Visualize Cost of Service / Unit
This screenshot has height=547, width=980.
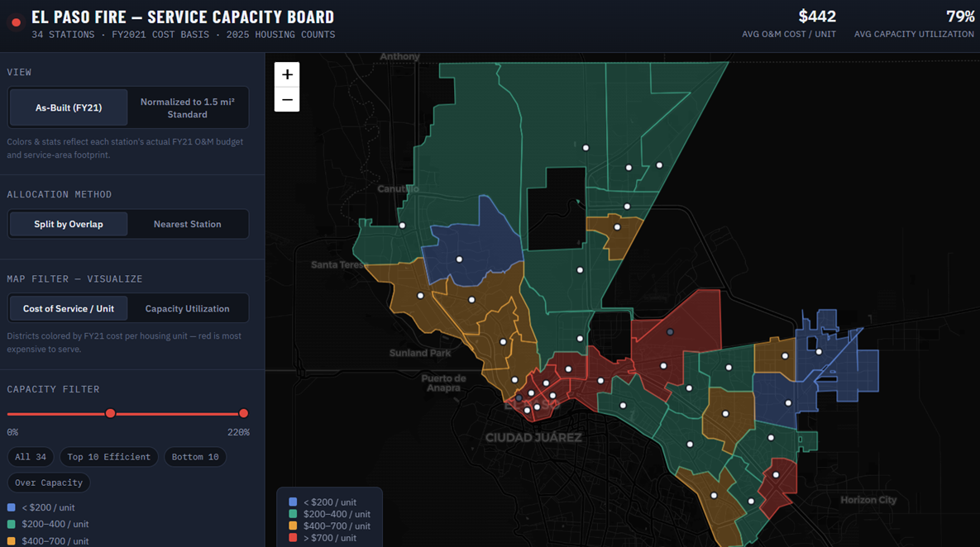click(x=69, y=308)
